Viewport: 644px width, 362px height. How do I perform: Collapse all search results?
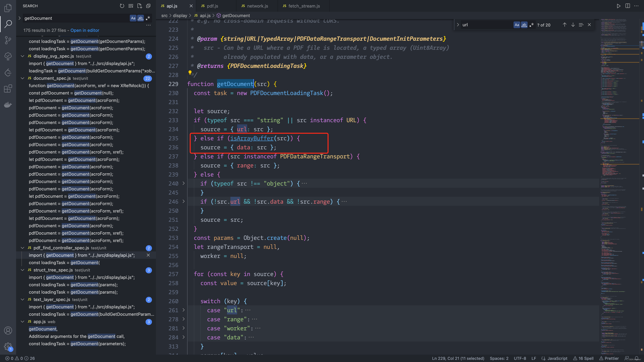tap(148, 6)
